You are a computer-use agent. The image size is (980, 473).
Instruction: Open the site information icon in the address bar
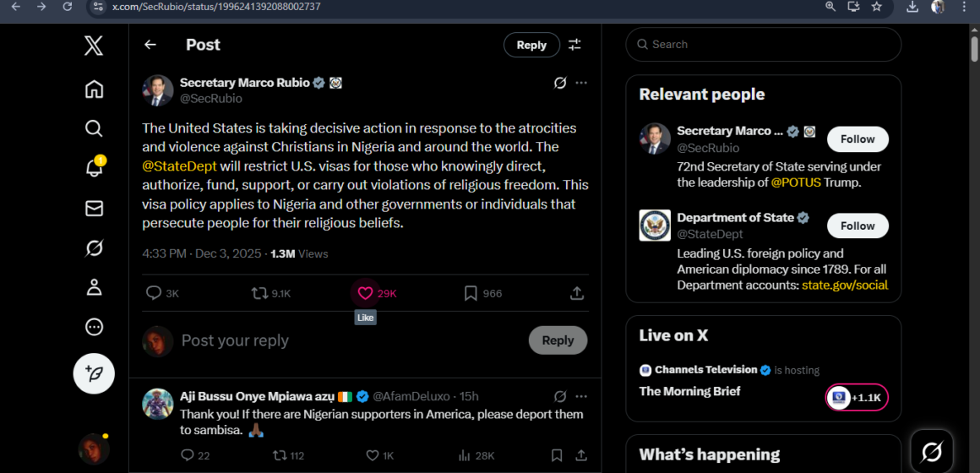pos(97,7)
